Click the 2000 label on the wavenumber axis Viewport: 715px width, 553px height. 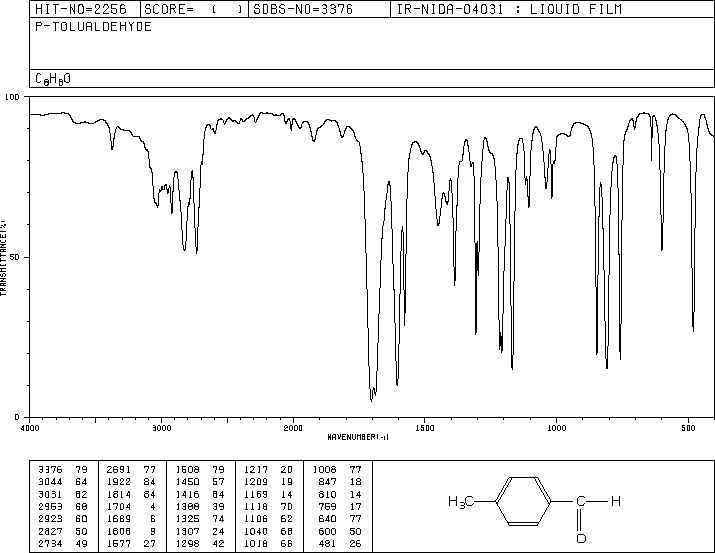pyautogui.click(x=293, y=428)
